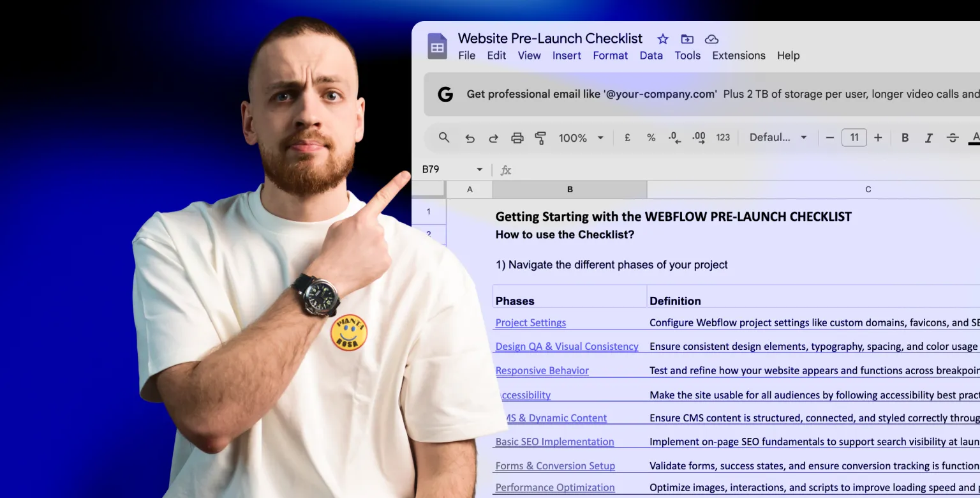Open the Format menu

(x=611, y=56)
